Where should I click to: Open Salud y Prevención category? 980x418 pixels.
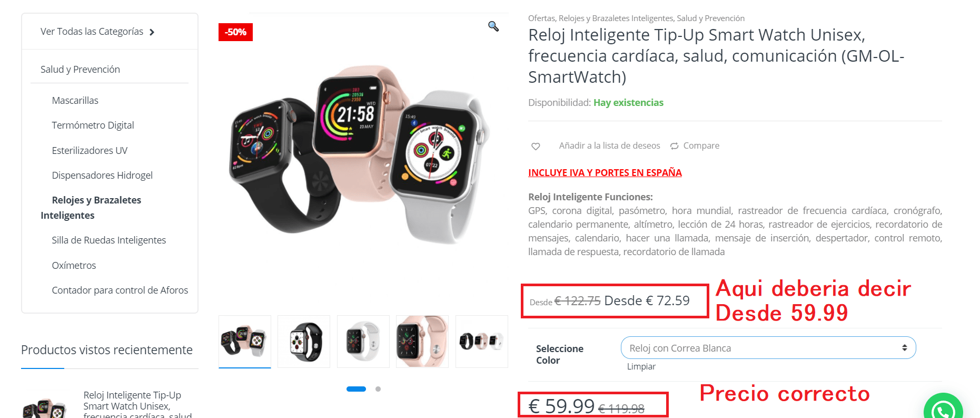tap(80, 70)
